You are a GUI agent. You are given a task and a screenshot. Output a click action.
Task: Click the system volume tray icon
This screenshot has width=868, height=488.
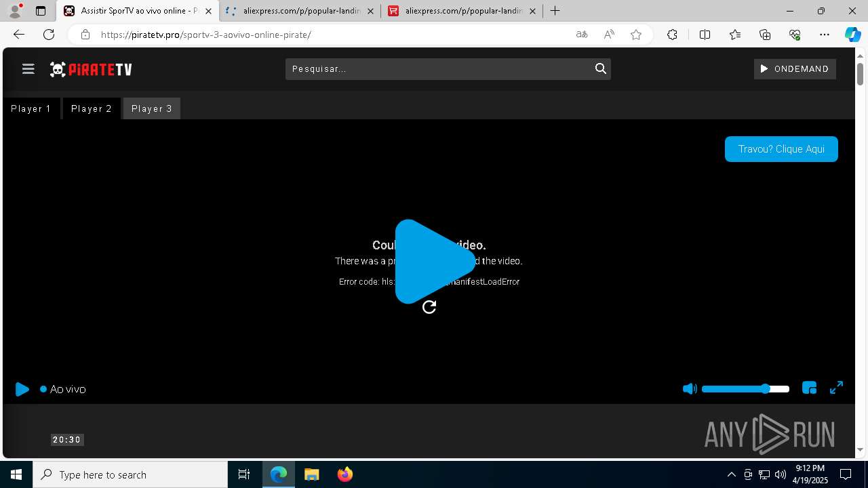[780, 474]
